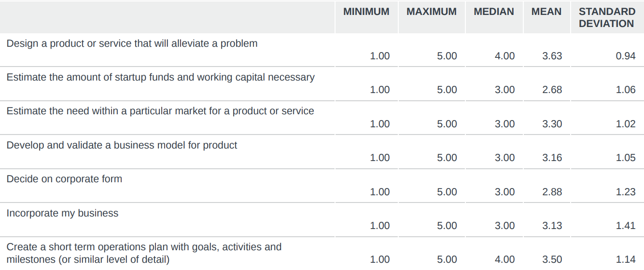
Task: Select the 'Estimate the amount of startup funds' row label
Action: click(160, 77)
